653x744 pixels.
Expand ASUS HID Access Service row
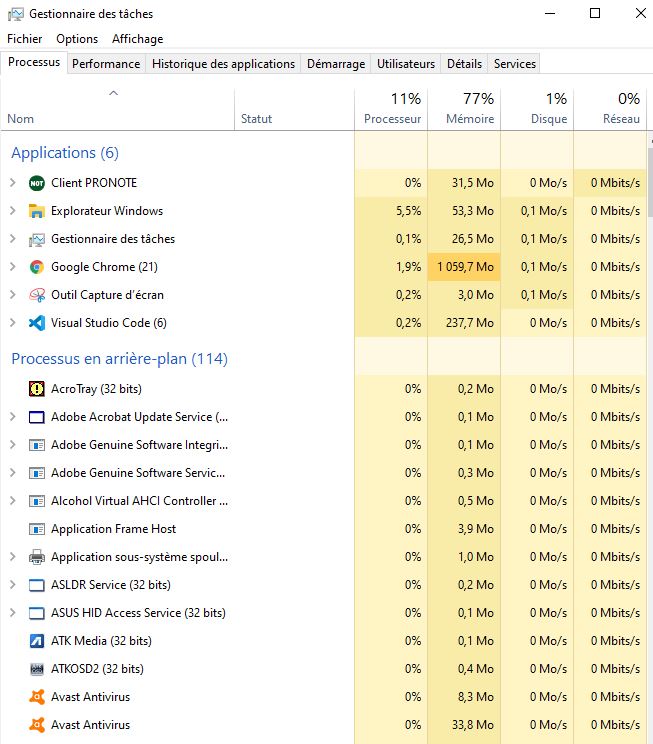(x=13, y=613)
